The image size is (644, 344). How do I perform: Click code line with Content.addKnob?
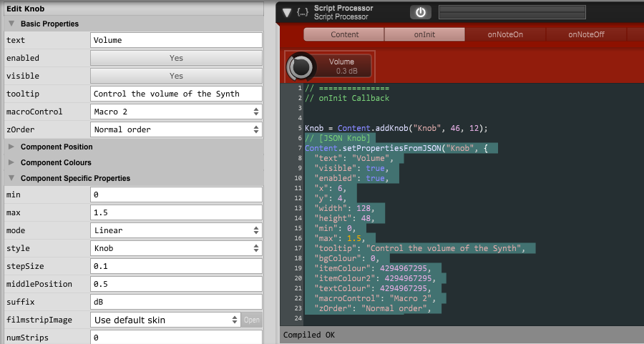396,128
